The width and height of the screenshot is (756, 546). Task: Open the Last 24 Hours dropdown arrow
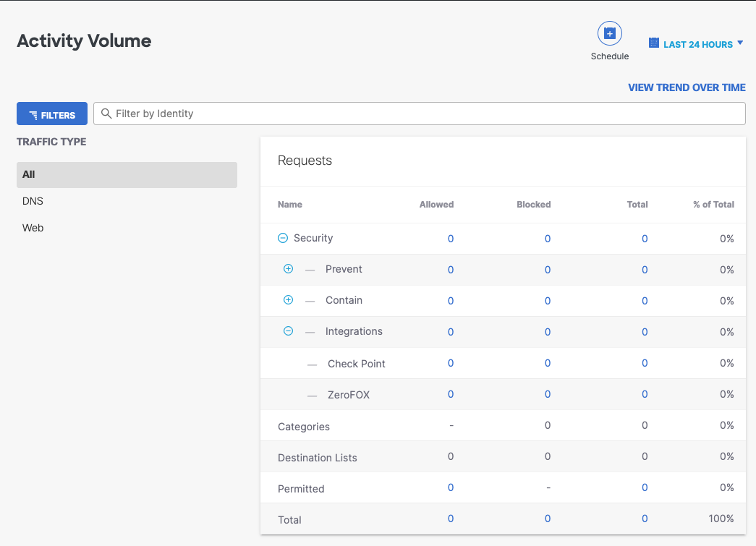pos(740,43)
